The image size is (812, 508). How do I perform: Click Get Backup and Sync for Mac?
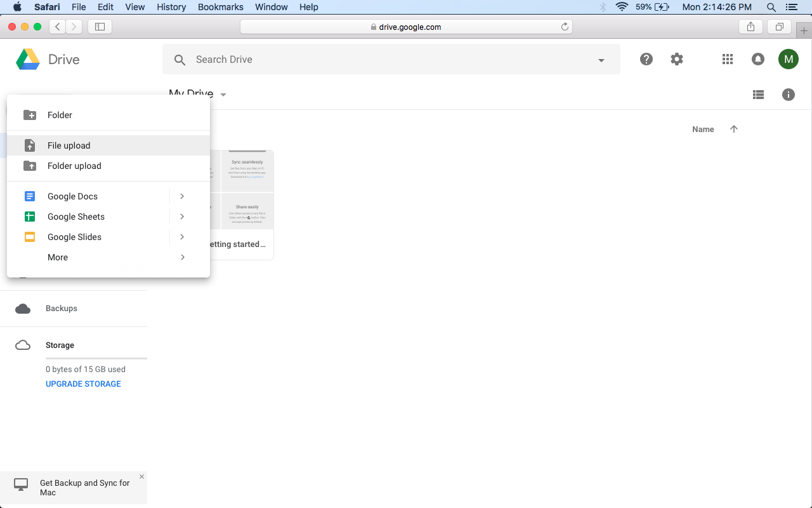click(84, 488)
